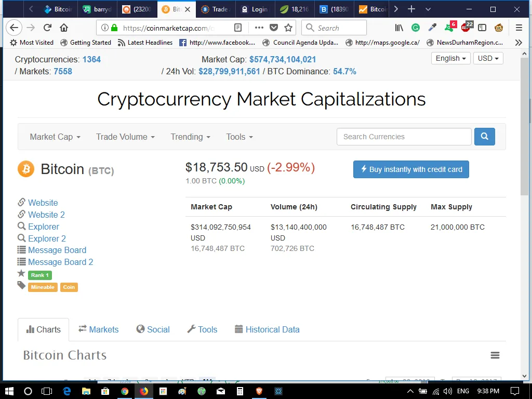Click the green Grammarly extension icon
This screenshot has width=532, height=399.
coord(416,28)
